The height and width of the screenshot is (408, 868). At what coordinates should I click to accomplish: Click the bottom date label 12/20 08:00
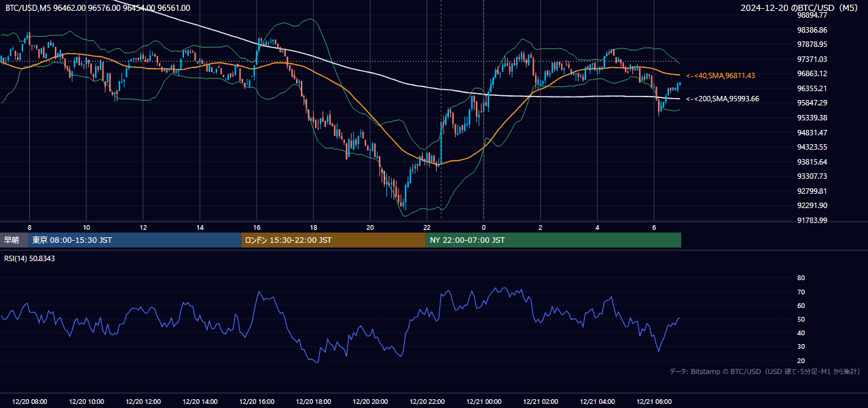(29, 402)
